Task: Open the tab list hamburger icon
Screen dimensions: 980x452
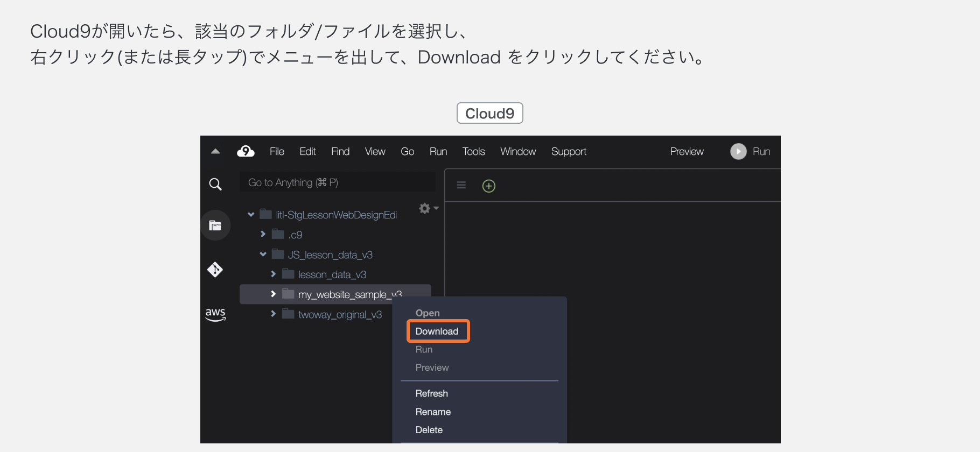Action: click(x=461, y=185)
